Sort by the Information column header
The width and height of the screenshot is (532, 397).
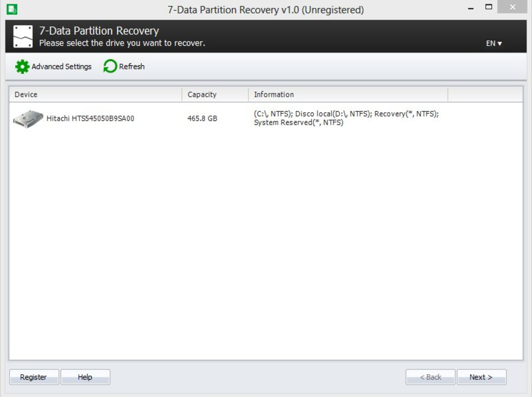(348, 94)
